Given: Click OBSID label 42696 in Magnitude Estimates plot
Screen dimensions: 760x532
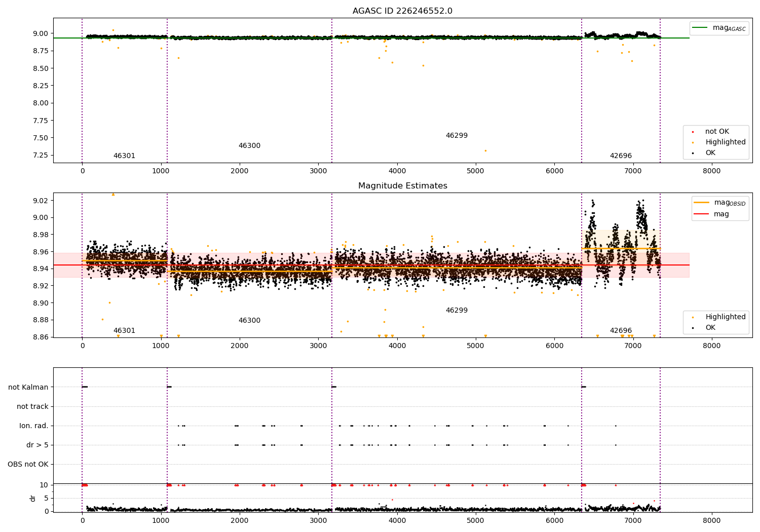Looking at the screenshot, I should (x=621, y=331).
